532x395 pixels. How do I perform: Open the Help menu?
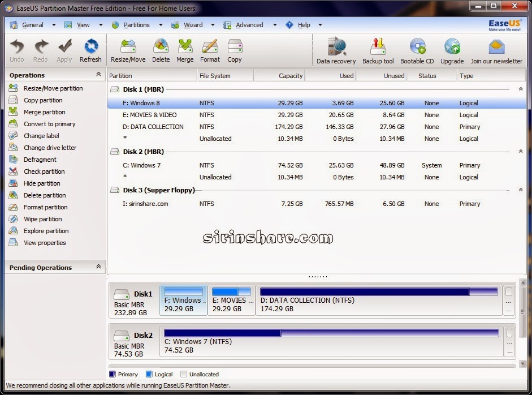(x=304, y=25)
